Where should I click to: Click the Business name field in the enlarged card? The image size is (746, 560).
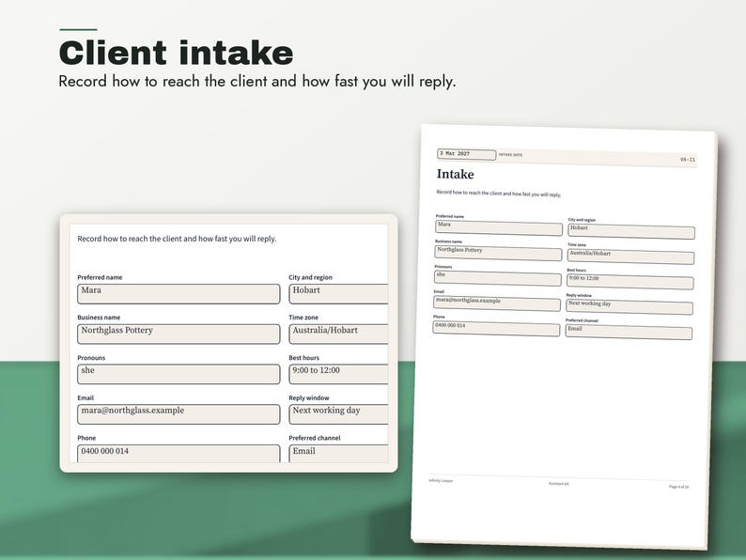pyautogui.click(x=179, y=334)
